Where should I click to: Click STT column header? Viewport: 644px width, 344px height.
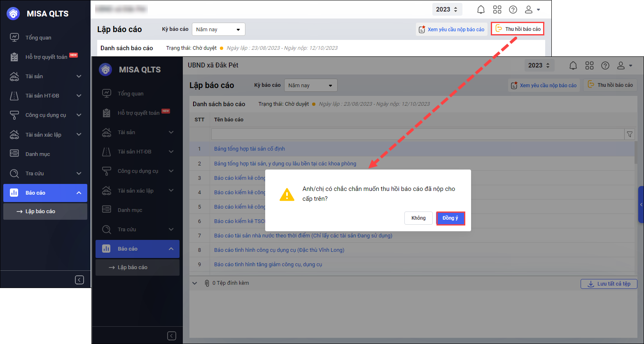199,120
